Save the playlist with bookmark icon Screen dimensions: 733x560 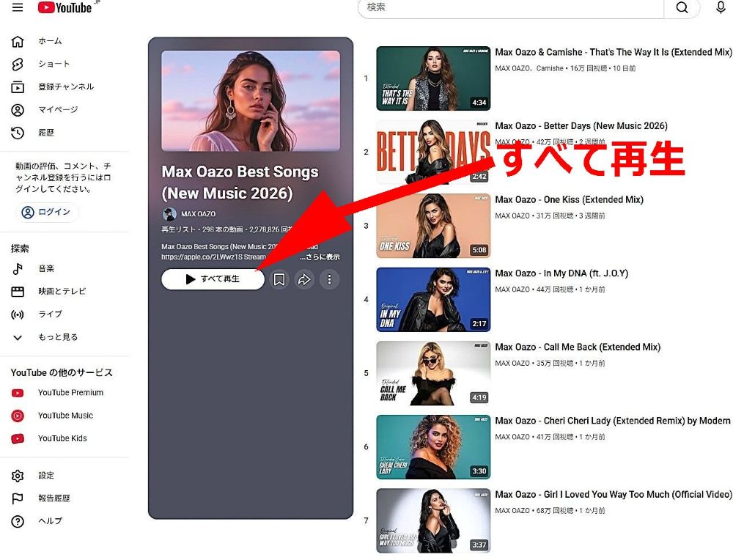pos(279,279)
